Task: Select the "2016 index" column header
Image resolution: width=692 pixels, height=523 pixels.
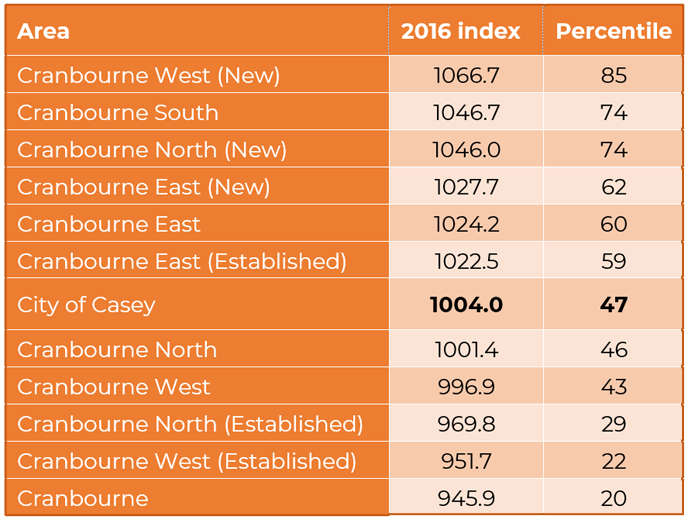Action: pyautogui.click(x=461, y=31)
